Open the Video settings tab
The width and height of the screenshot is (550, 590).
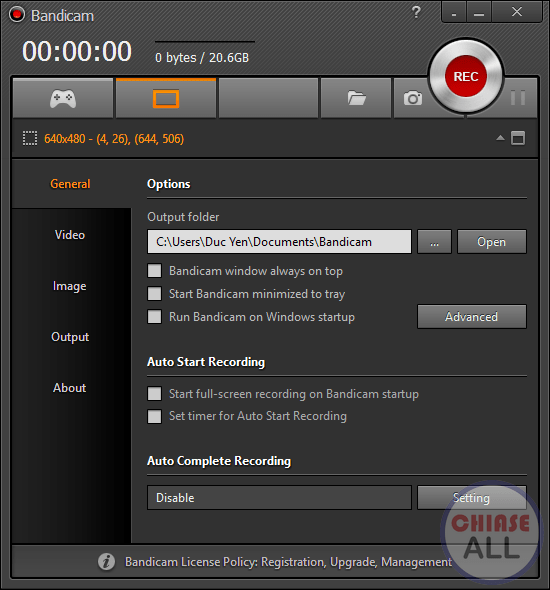point(70,235)
